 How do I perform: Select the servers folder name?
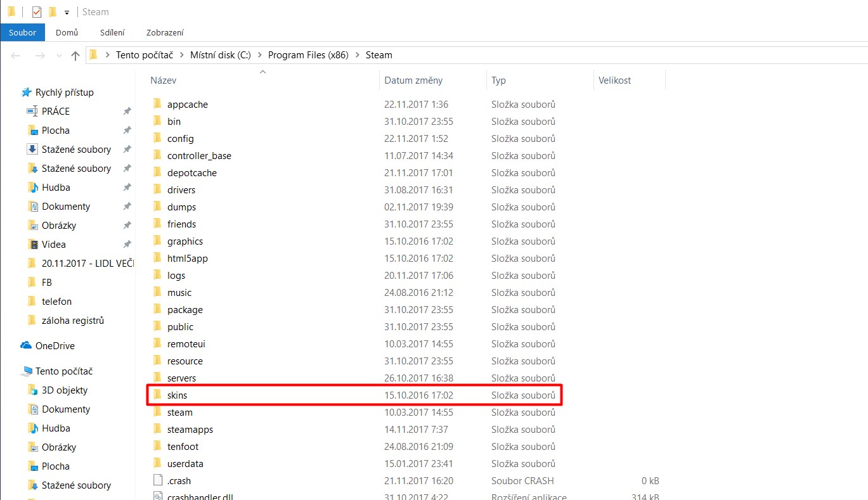coord(181,378)
